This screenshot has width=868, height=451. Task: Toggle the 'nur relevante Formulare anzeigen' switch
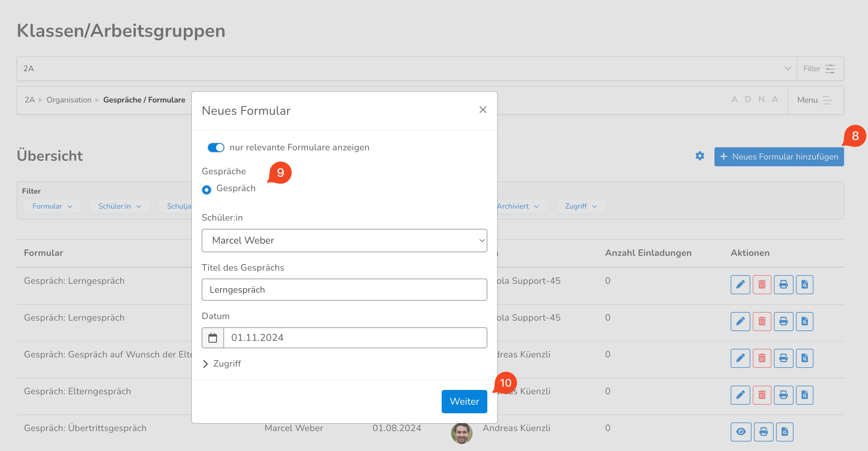click(x=216, y=147)
